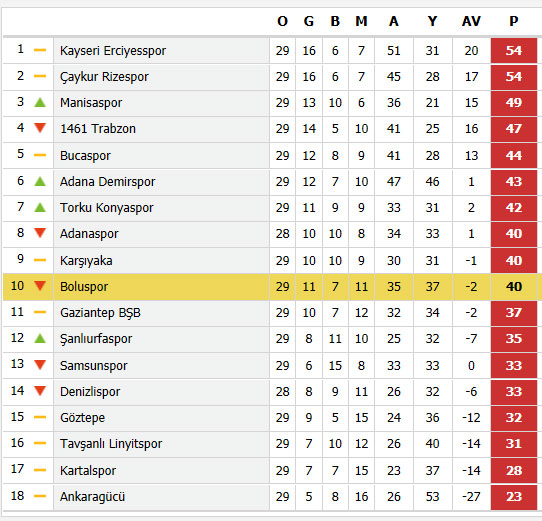Image resolution: width=542 pixels, height=521 pixels.
Task: Select the highlighted Boluspor team name
Action: pos(84,287)
